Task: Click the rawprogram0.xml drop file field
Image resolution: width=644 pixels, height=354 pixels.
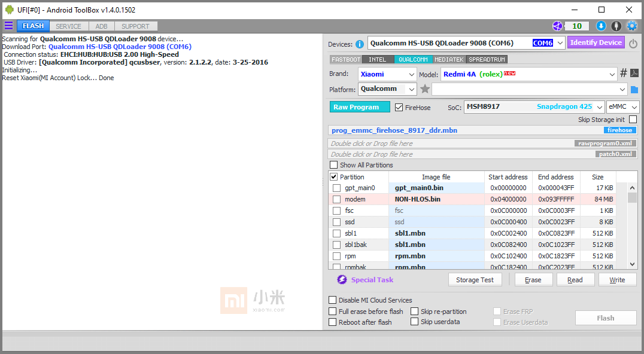Action: click(483, 143)
